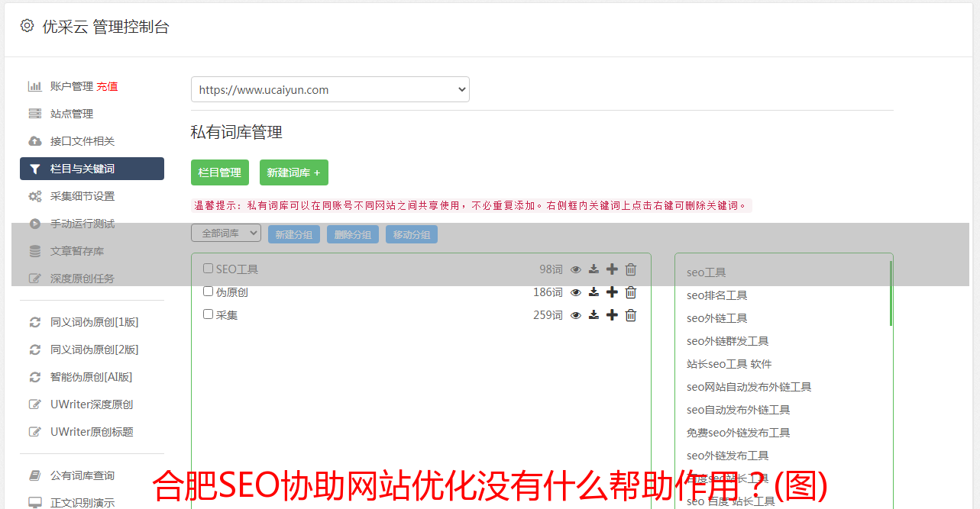Click the 移动分组 button
Image resolution: width=980 pixels, height=509 pixels.
click(x=412, y=234)
